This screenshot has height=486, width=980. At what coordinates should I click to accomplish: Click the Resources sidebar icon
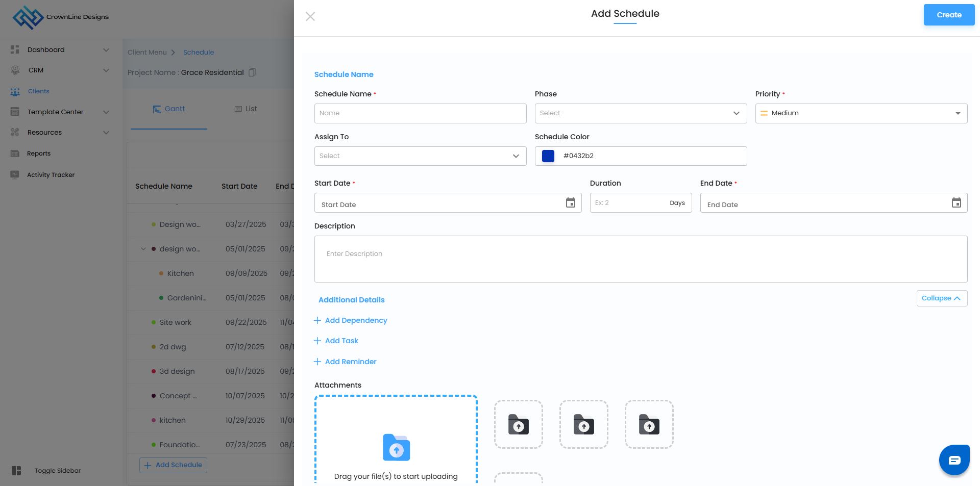15,133
